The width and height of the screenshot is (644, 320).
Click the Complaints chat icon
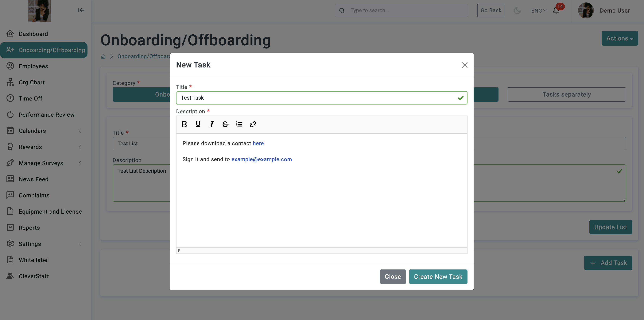pos(10,195)
